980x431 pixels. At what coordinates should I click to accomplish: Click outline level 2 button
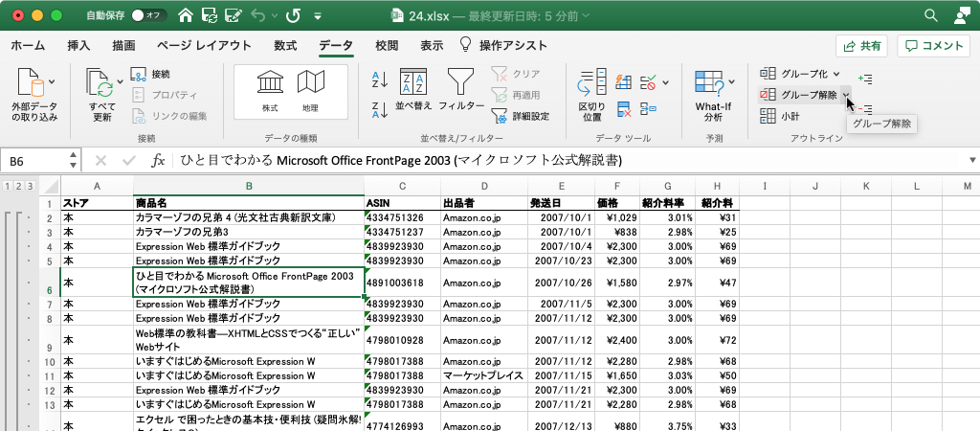18,186
